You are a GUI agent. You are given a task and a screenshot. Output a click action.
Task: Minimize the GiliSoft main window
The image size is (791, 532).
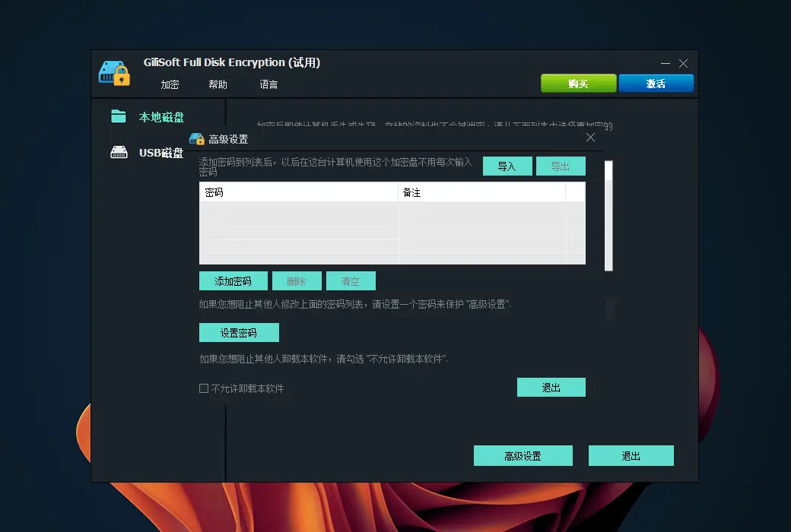tap(666, 64)
